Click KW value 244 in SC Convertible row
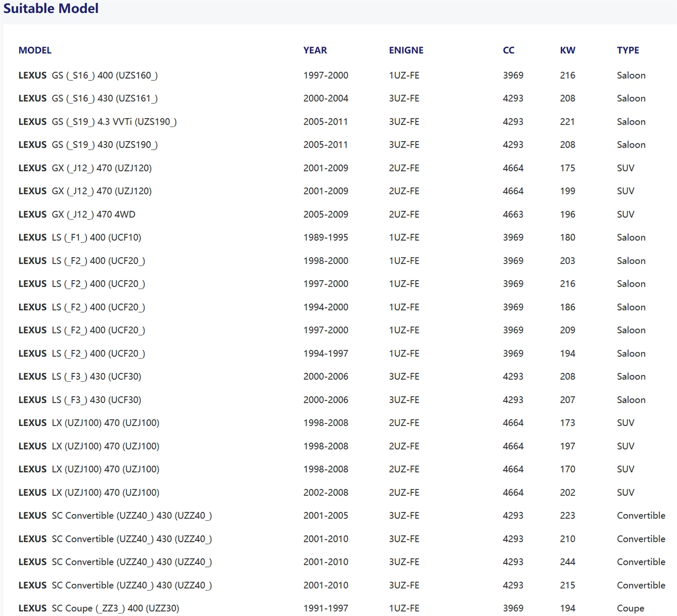This screenshot has width=677, height=616. pos(567,562)
